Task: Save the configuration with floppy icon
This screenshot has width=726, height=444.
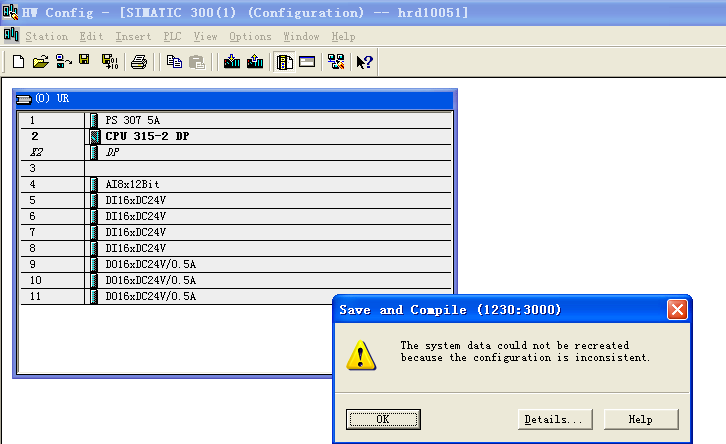Action: point(84,60)
